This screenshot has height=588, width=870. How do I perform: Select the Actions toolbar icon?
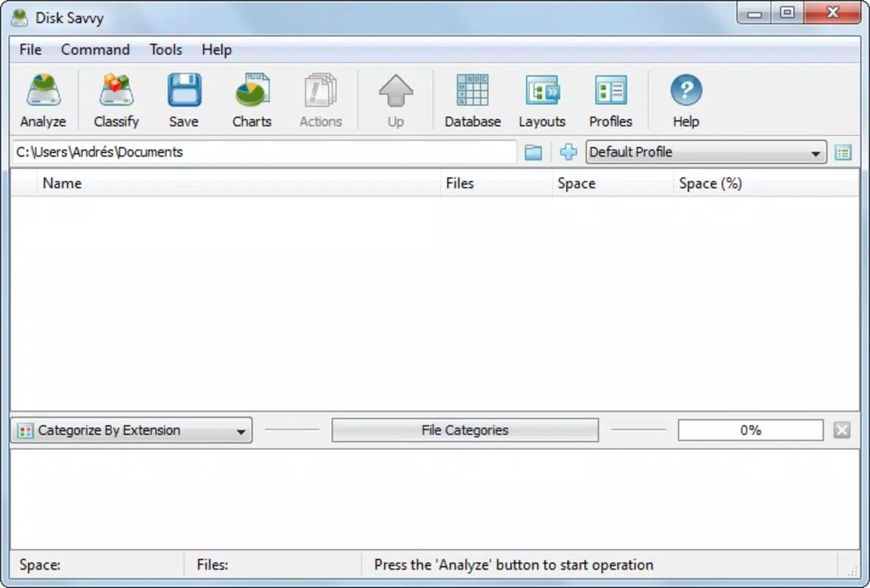click(321, 101)
